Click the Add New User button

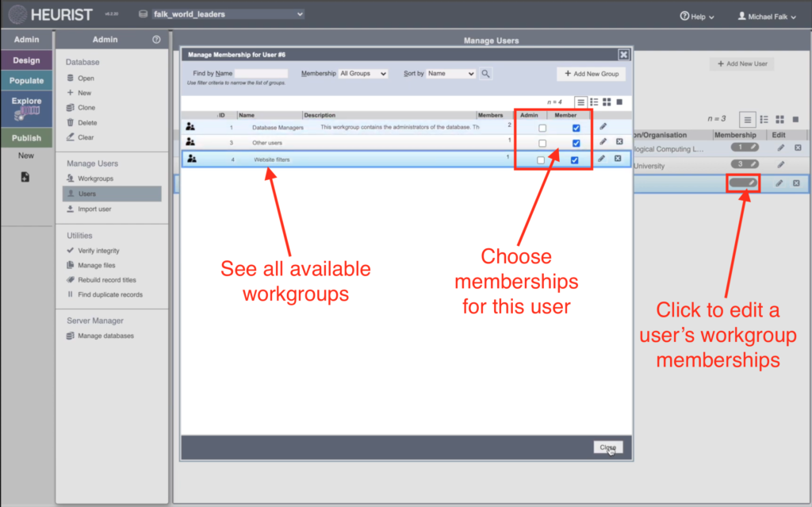(742, 63)
